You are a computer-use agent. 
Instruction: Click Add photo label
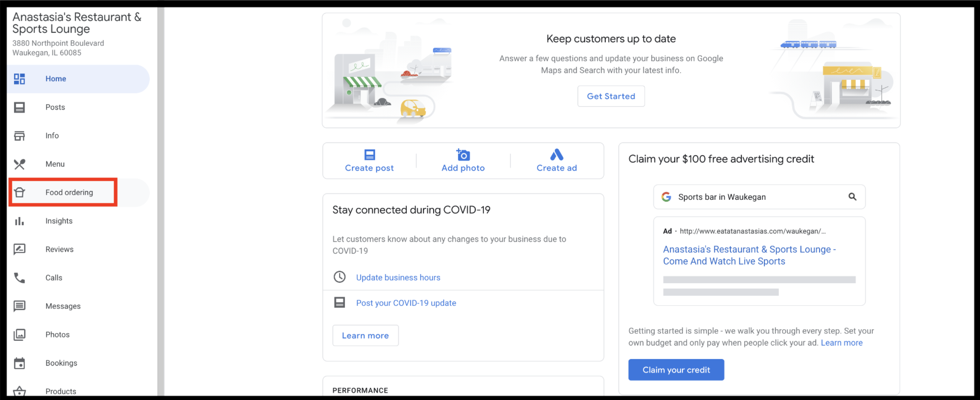[463, 168]
